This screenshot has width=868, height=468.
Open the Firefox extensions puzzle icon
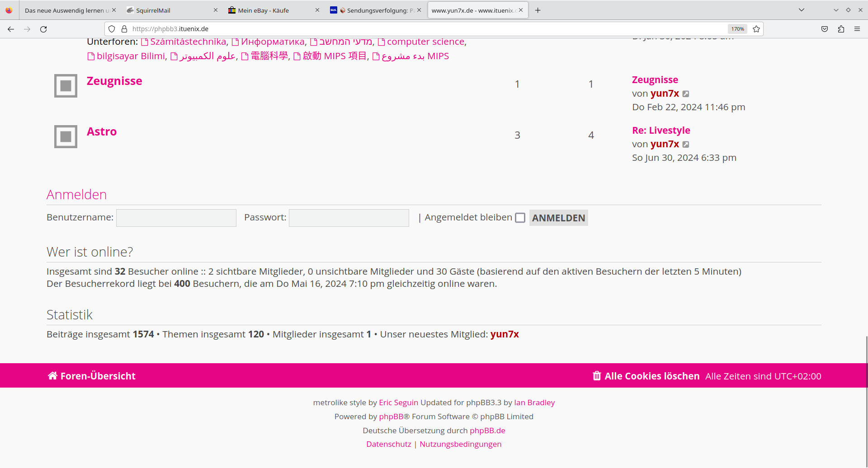pos(841,29)
